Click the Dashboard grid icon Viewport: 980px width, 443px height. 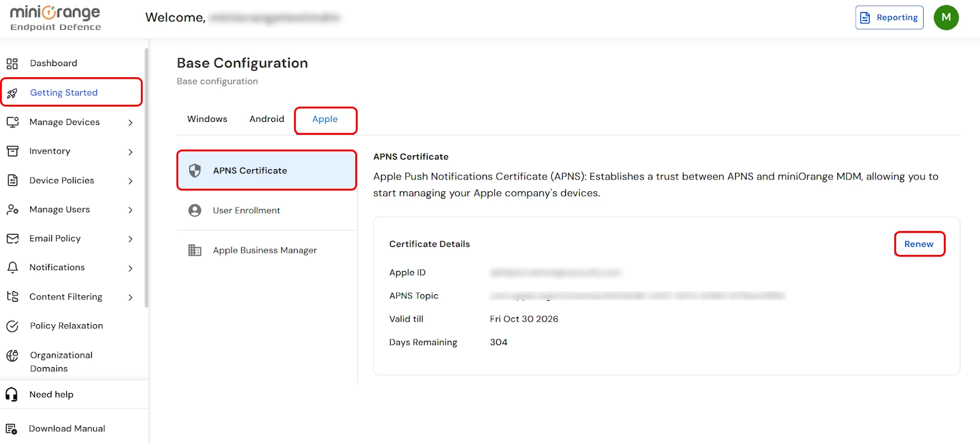(12, 64)
